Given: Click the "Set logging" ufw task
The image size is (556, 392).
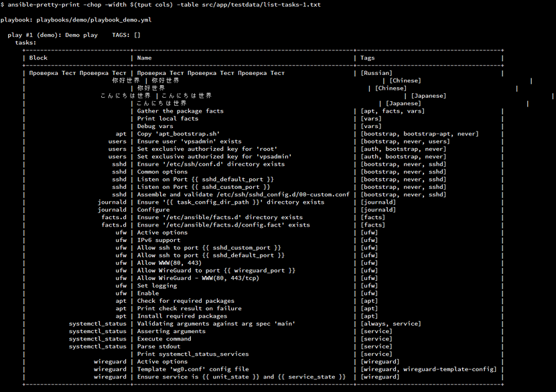Looking at the screenshot, I should (x=157, y=285).
